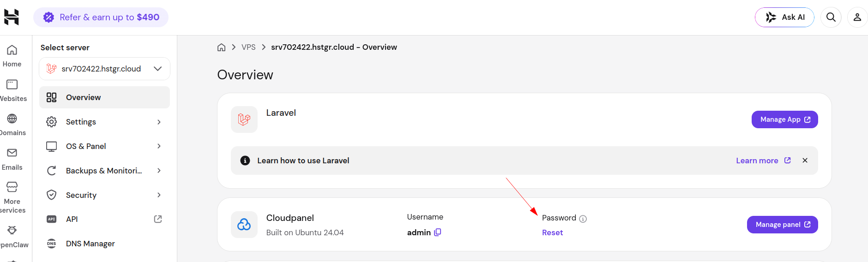Click the Password info icon
The width and height of the screenshot is (868, 262).
(x=583, y=219)
